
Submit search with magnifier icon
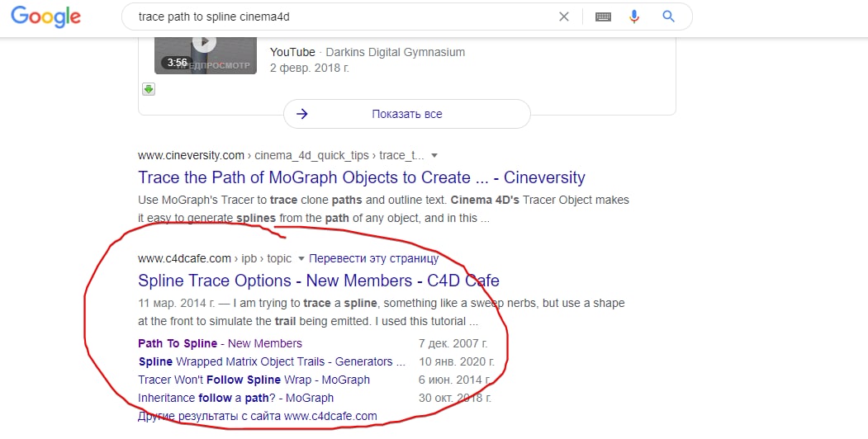[668, 17]
